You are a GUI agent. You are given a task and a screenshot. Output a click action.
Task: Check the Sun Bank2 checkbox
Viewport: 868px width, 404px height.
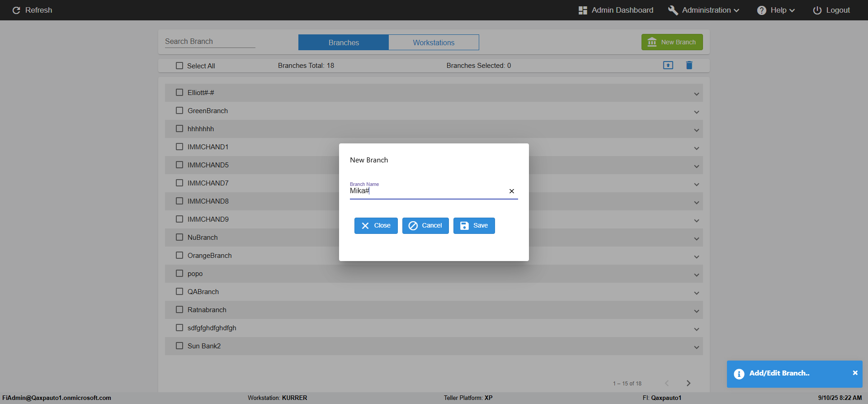tap(179, 346)
